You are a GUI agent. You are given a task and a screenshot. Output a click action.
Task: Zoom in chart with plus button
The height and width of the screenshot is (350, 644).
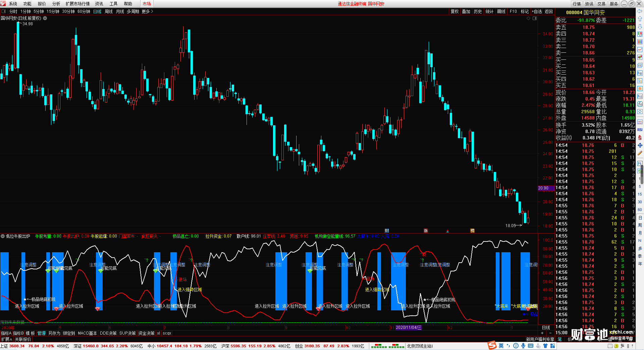pyautogui.click(x=542, y=333)
